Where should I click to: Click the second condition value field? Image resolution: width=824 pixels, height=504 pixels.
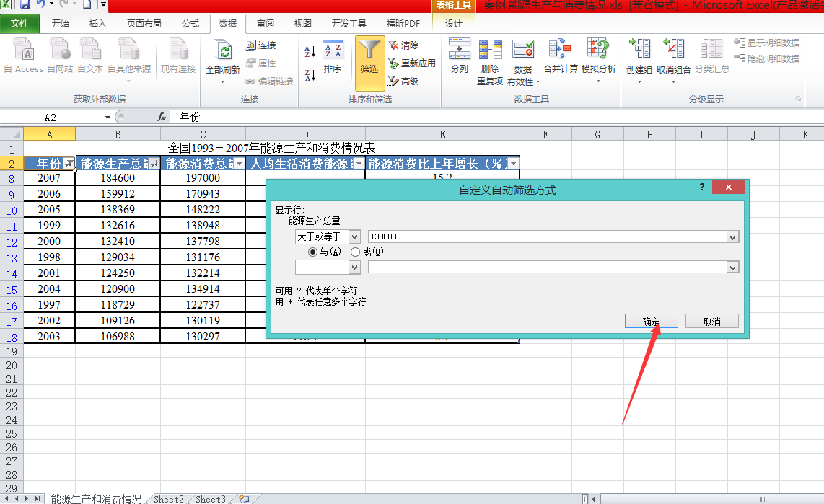547,268
